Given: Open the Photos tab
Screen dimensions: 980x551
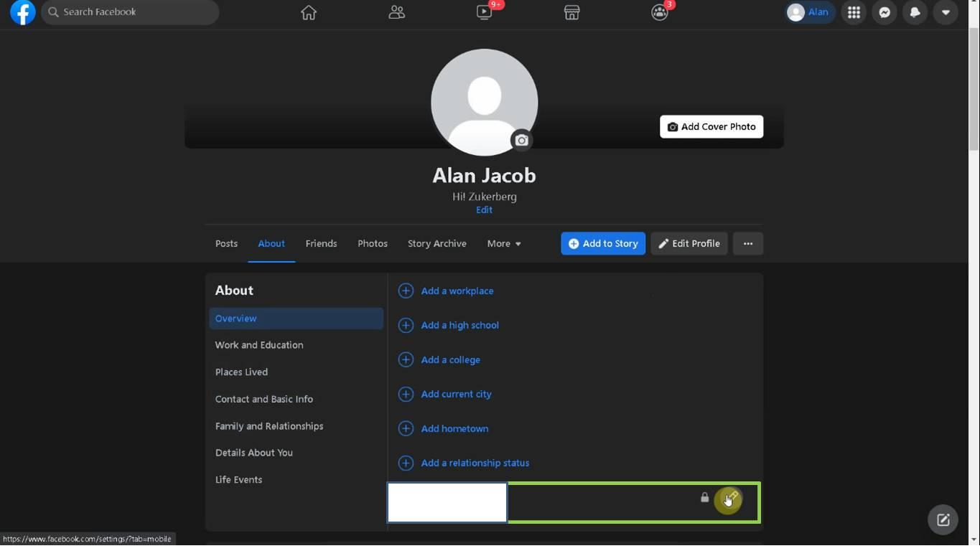Looking at the screenshot, I should tap(373, 243).
